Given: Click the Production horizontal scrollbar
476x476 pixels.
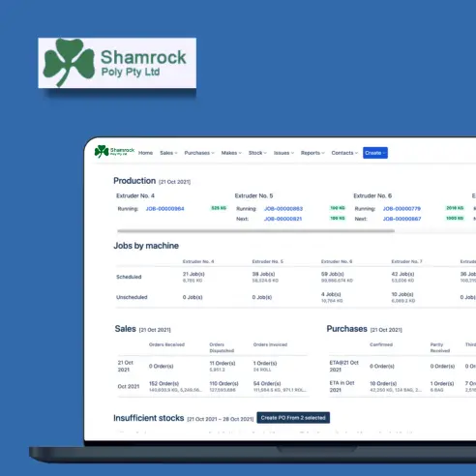Looking at the screenshot, I should pyautogui.click(x=255, y=231).
